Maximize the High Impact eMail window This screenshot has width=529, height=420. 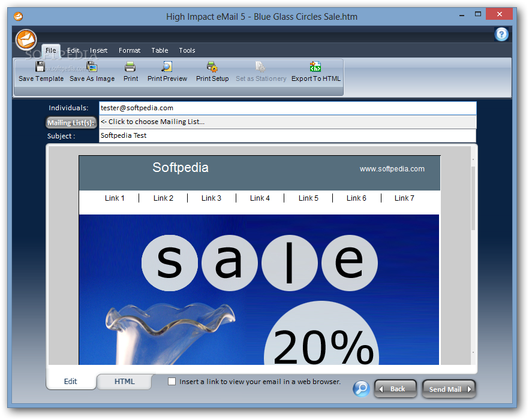click(x=477, y=14)
